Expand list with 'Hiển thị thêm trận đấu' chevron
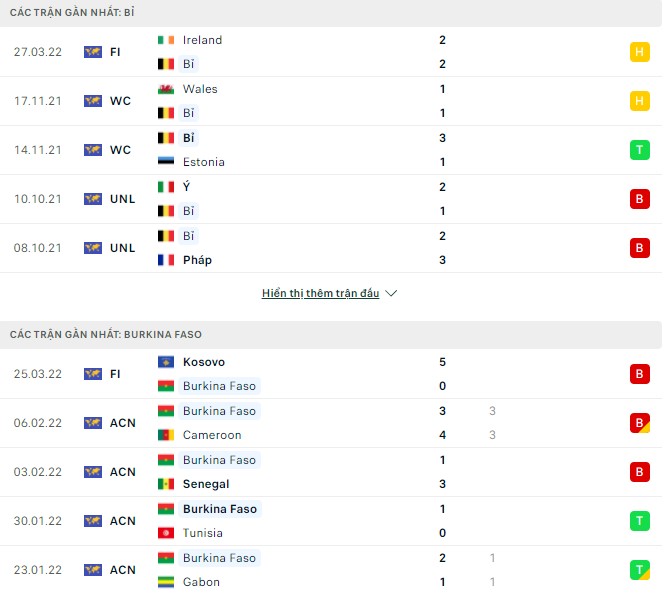 pos(391,294)
